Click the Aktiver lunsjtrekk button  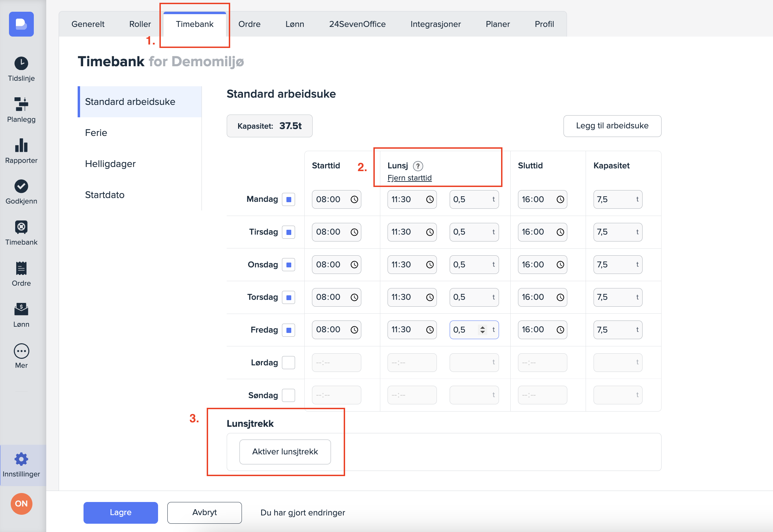(x=285, y=452)
